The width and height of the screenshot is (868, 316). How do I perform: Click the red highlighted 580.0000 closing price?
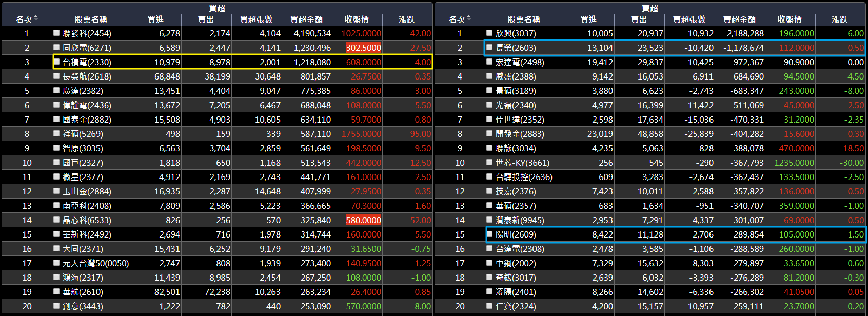(x=363, y=220)
